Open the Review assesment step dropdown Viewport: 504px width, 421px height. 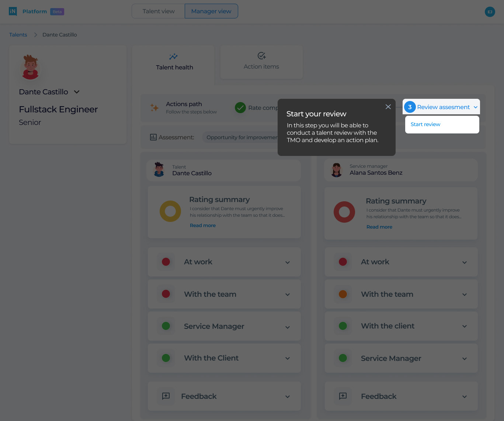pyautogui.click(x=475, y=107)
